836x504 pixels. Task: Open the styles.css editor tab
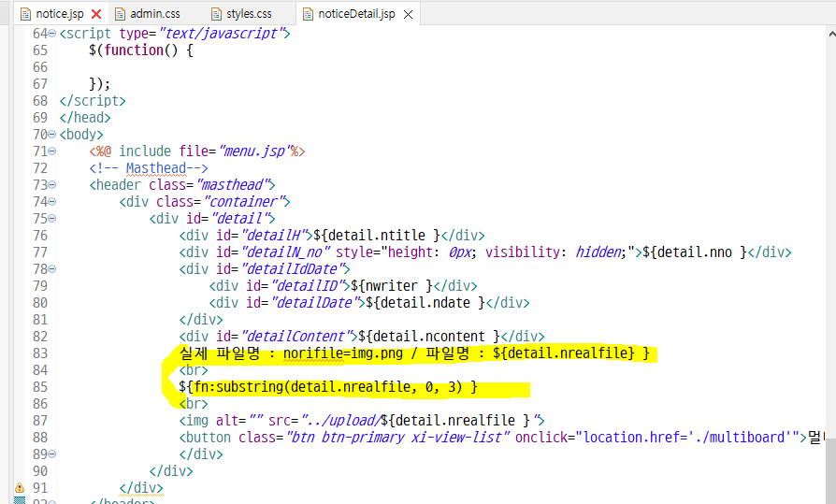[249, 14]
